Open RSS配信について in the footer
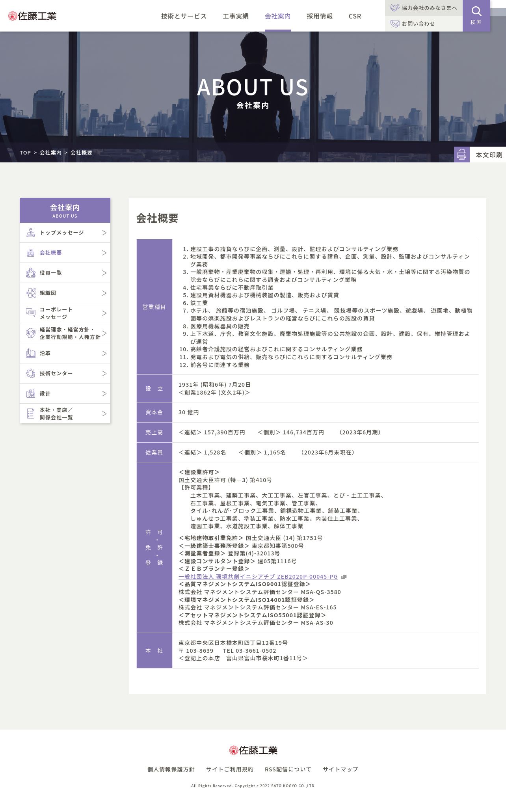 point(288,769)
